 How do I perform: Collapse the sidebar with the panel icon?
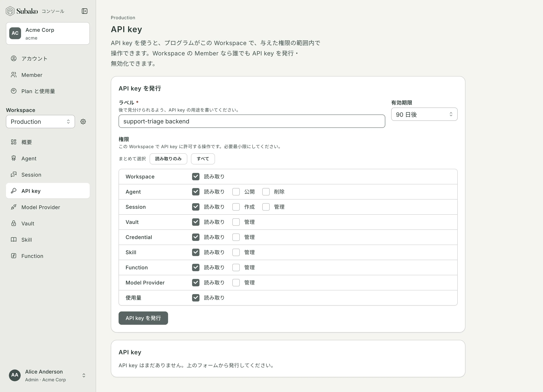[x=85, y=11]
